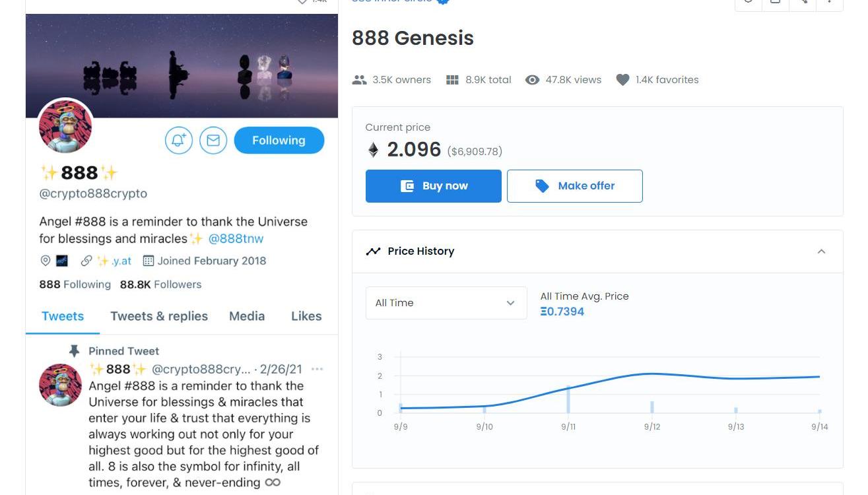Click the Buy now button
The height and width of the screenshot is (495, 868).
pyautogui.click(x=434, y=186)
